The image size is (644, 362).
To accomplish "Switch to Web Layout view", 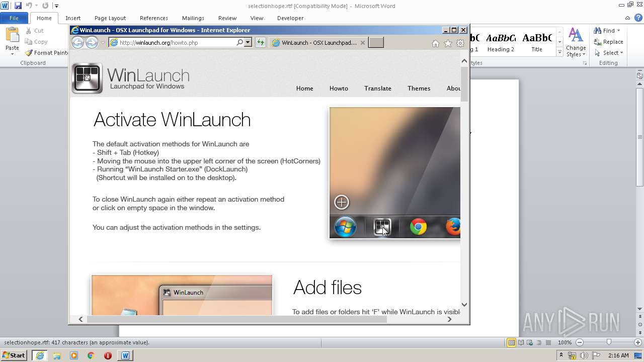I will 530,342.
